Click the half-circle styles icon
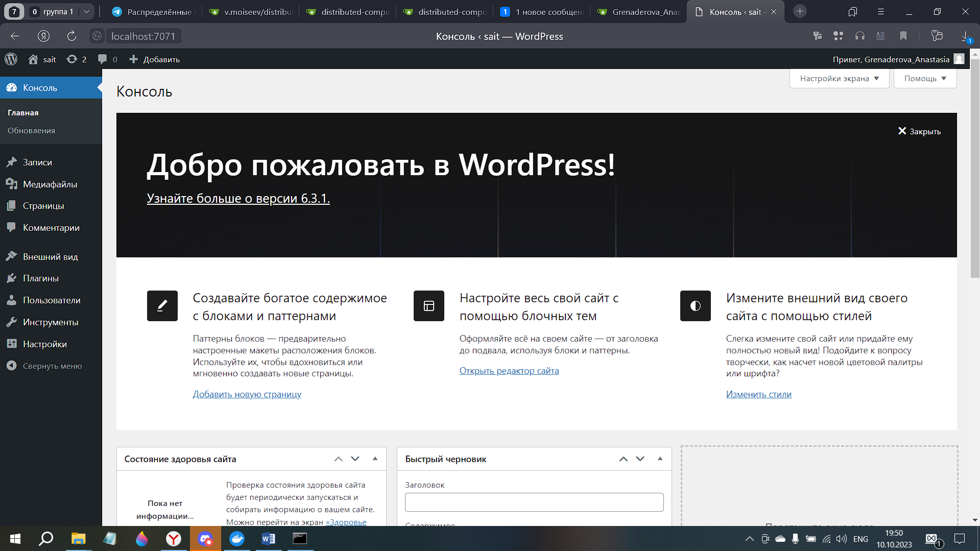Image resolution: width=980 pixels, height=551 pixels. pyautogui.click(x=695, y=306)
